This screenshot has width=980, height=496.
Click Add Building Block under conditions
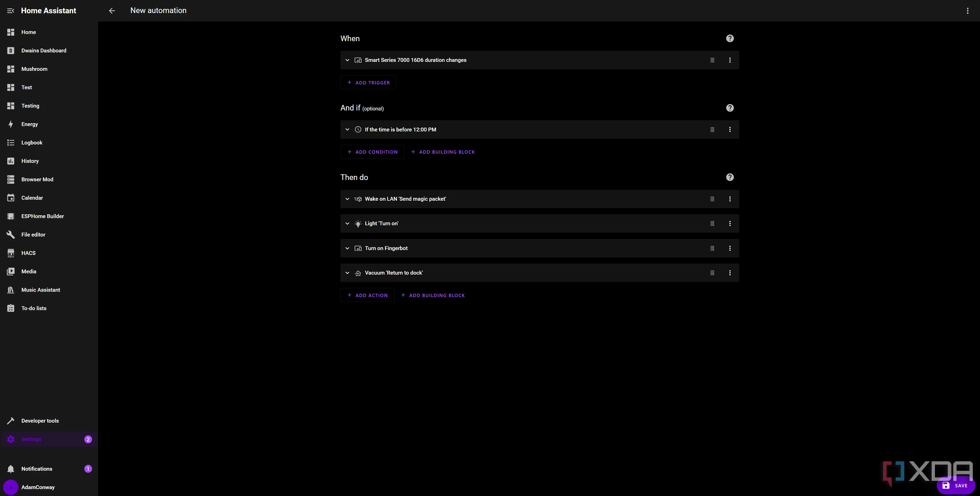coord(443,152)
